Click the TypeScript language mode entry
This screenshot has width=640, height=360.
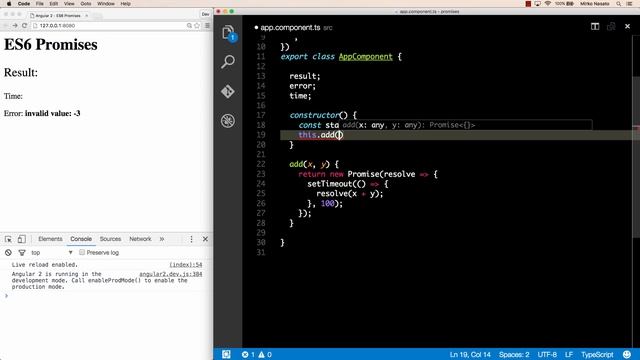597,354
